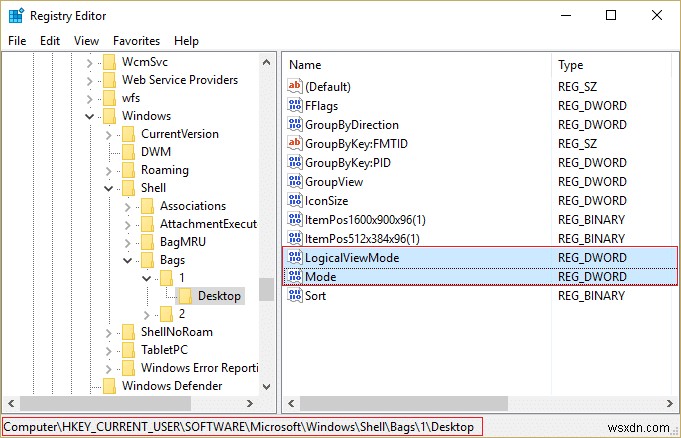Click the TabletPC folder icon
This screenshot has width=681, height=438.
tap(129, 350)
